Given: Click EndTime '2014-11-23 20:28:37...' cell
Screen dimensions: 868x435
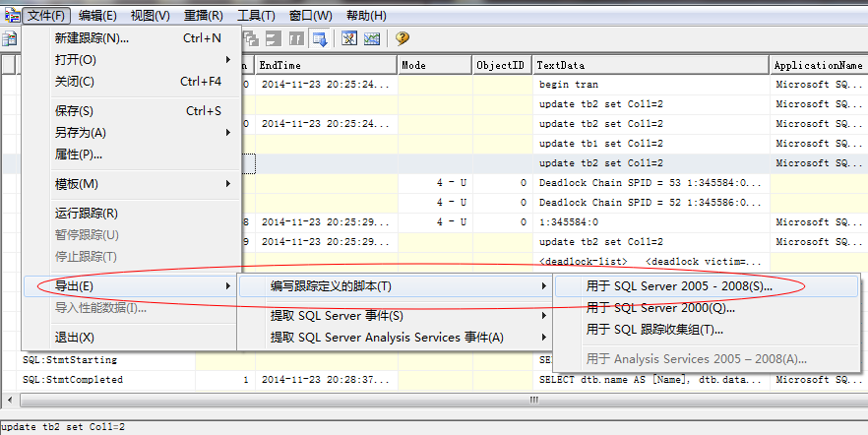Looking at the screenshot, I should (326, 380).
